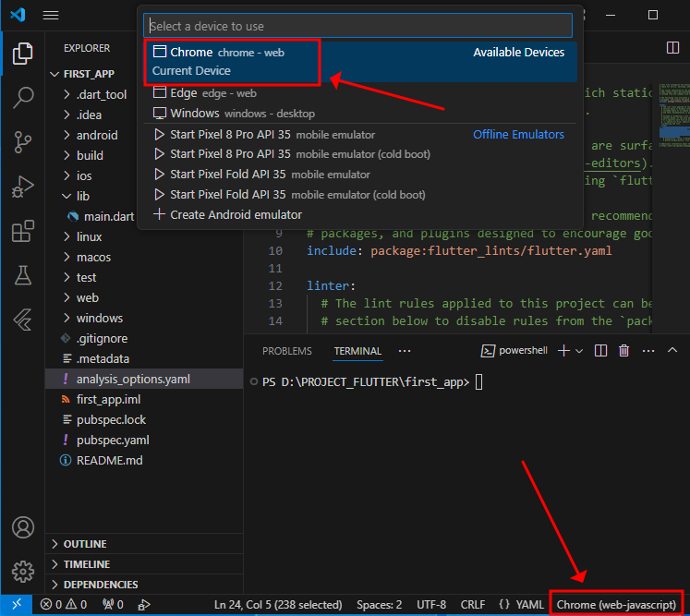The image size is (690, 616).
Task: Click the UTF-8 encoding indicator
Action: pyautogui.click(x=431, y=605)
